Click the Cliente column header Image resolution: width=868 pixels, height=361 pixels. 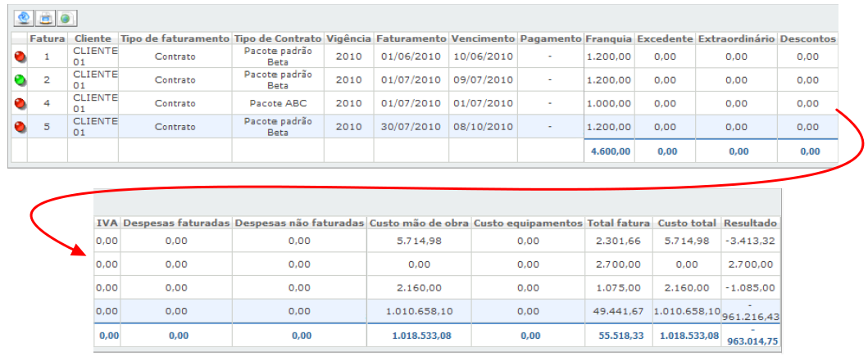click(x=93, y=38)
